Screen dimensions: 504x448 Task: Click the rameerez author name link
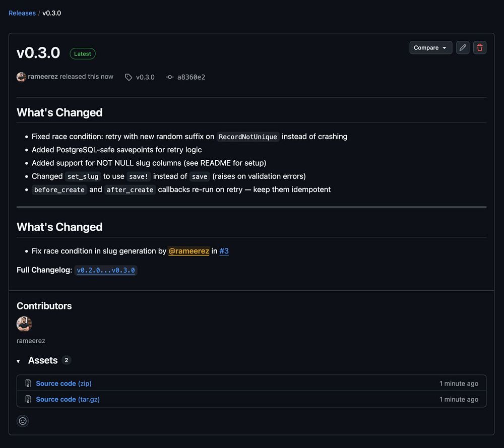click(43, 77)
